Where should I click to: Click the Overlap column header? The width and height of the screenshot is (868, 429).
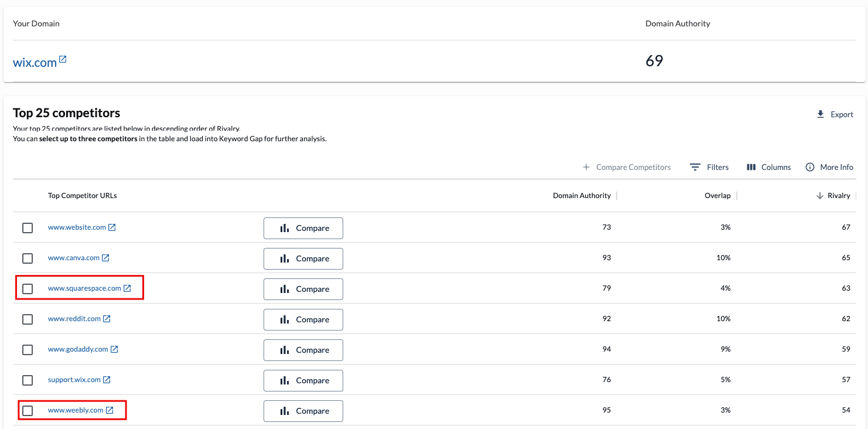(717, 196)
